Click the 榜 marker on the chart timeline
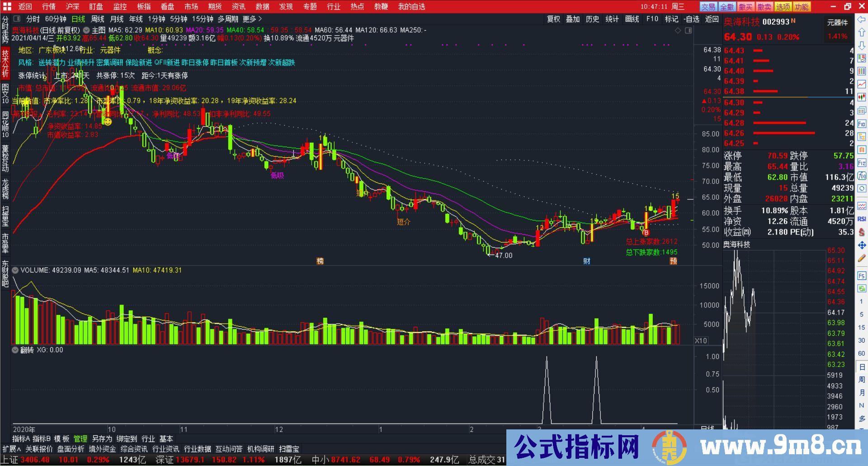Viewport: 868px width, 466px height. click(320, 261)
